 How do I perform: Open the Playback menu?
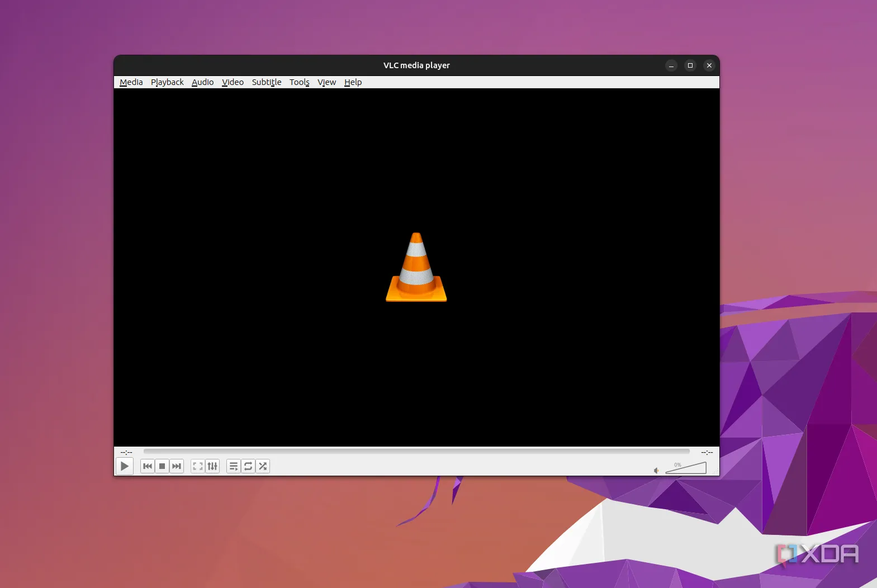click(x=167, y=82)
